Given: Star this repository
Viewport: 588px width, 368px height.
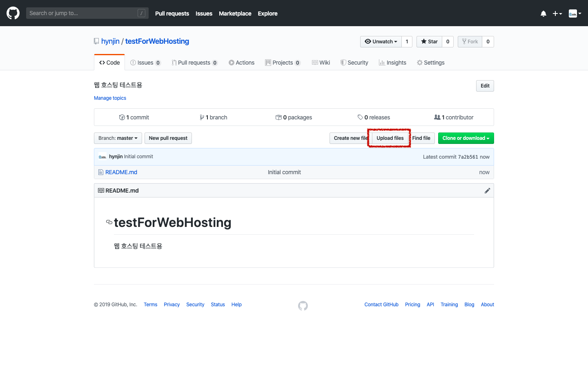Looking at the screenshot, I should pos(429,42).
